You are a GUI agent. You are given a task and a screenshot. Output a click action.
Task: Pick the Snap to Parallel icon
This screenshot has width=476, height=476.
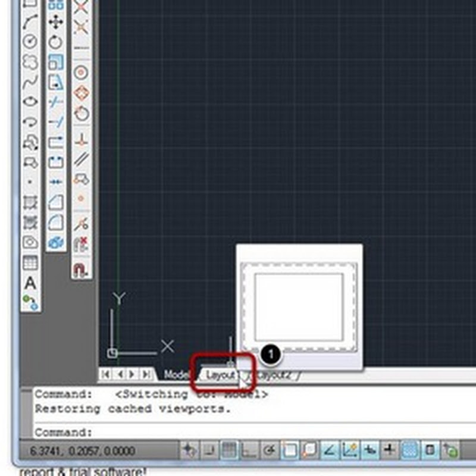(x=82, y=159)
